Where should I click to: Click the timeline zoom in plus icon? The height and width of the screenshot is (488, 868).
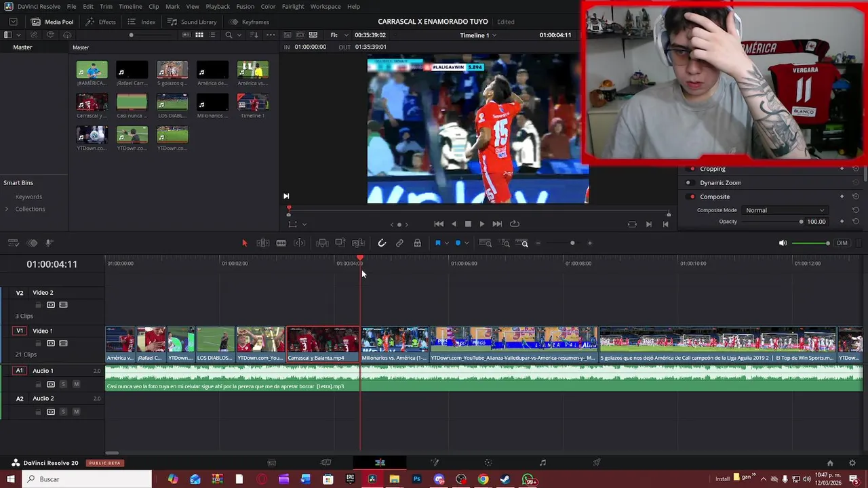coord(590,243)
